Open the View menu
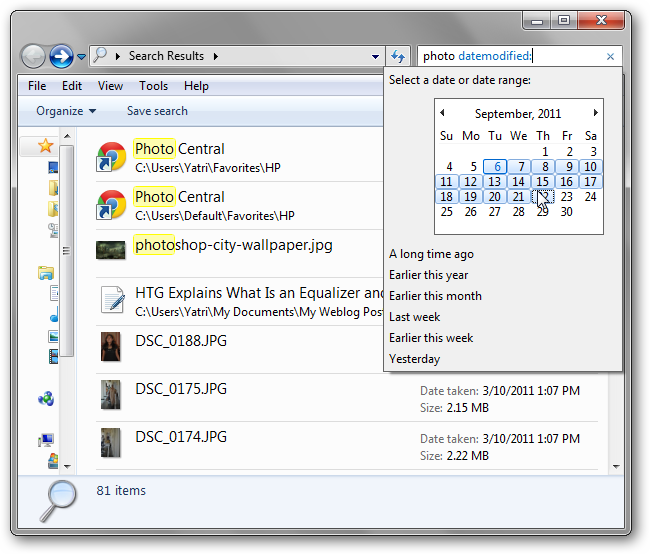 [110, 86]
